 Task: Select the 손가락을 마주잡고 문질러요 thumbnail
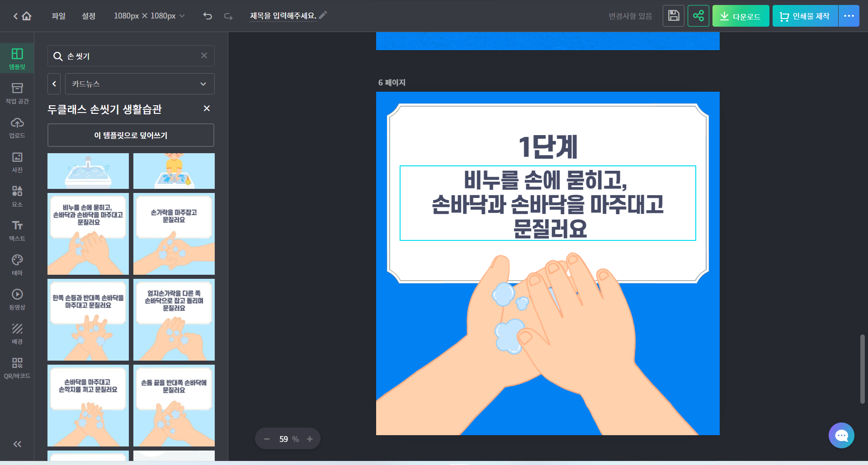point(174,234)
